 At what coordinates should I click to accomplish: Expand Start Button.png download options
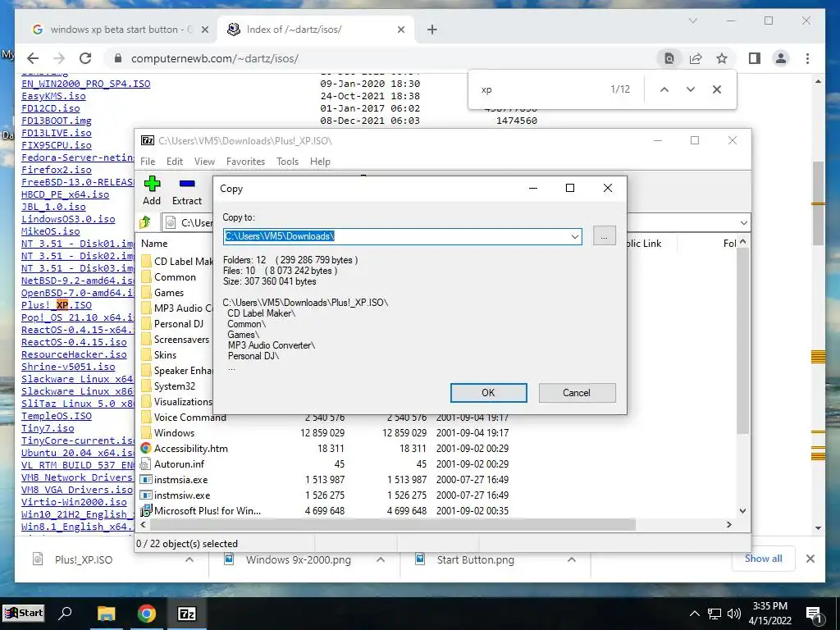point(572,559)
